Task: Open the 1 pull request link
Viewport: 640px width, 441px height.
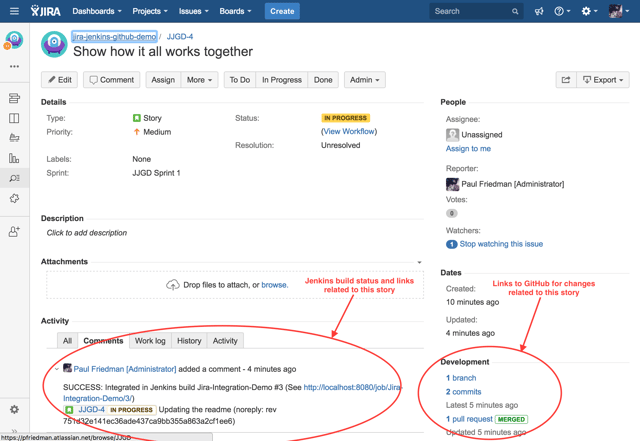Action: pos(469,419)
